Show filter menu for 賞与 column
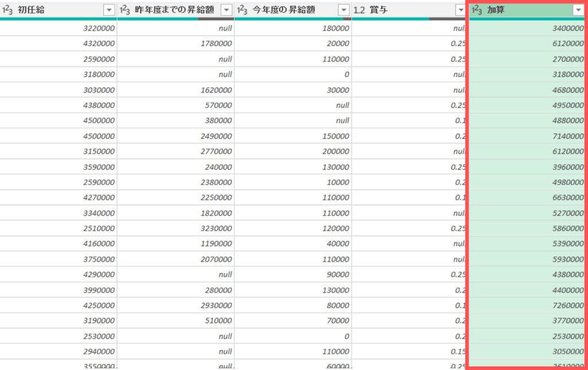Screen dimensions: 588x370 point(461,10)
